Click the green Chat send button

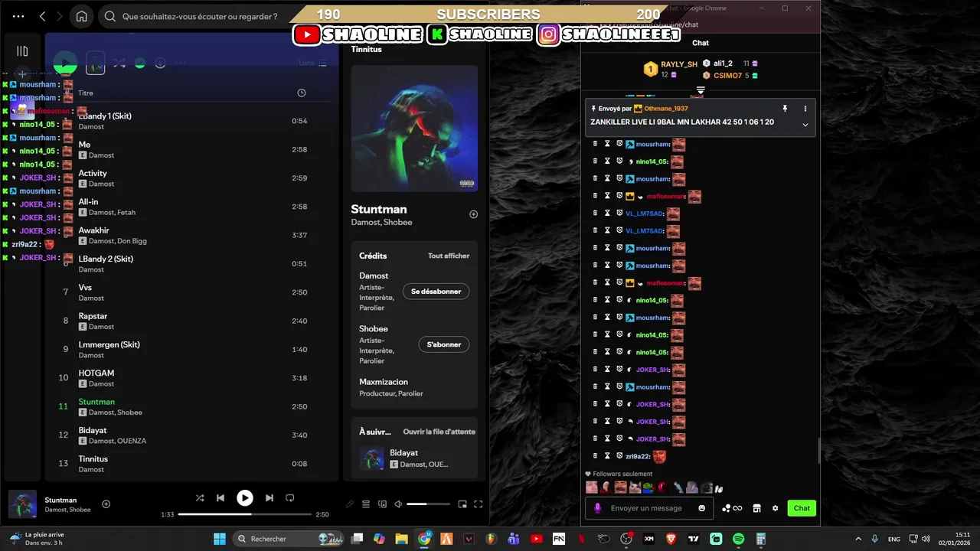pos(802,508)
